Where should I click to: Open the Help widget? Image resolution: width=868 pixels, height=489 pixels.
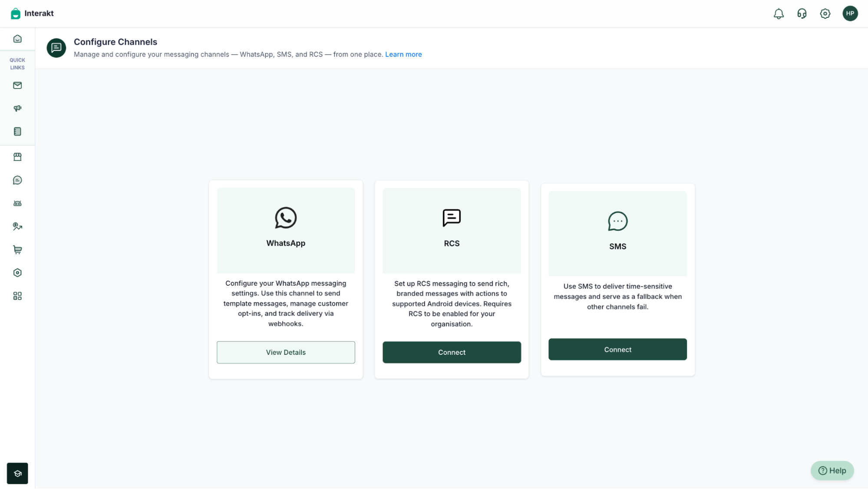(832, 471)
